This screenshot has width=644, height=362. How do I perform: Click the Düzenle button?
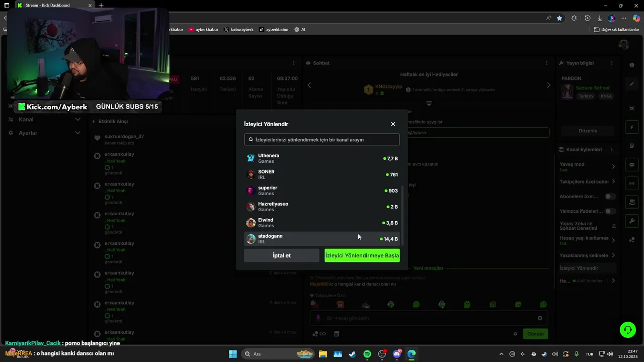pyautogui.click(x=588, y=131)
